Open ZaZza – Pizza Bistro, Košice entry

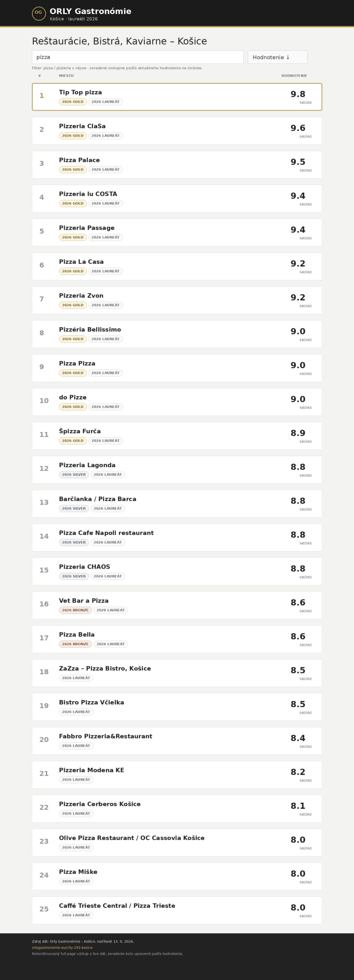point(177,673)
